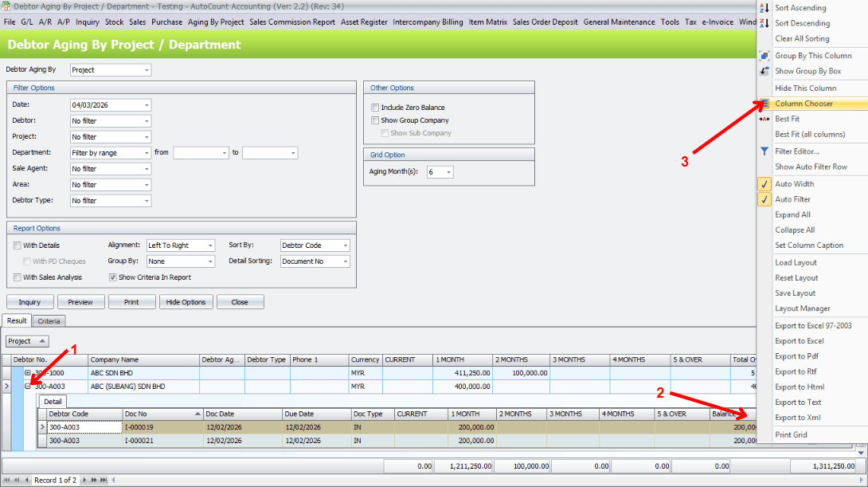The height and width of the screenshot is (487, 868).
Task: Open Filter Editor via its funnel icon
Action: (764, 151)
